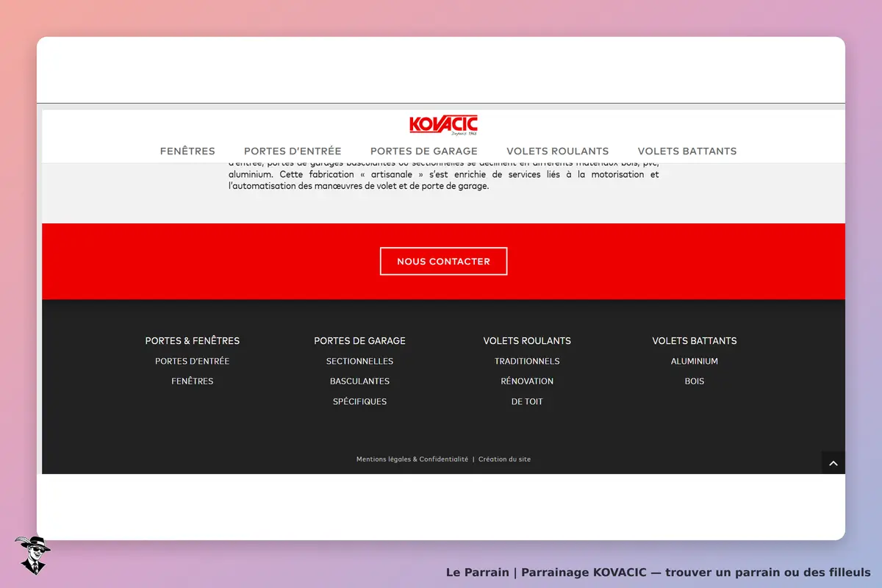Select the RÉNOVATION shutters link
882x588 pixels.
[x=527, y=381]
